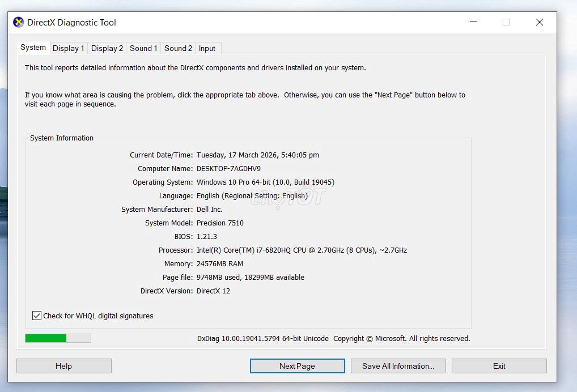Click Windows 10 Pro 64-bit value
Image resolution: width=577 pixels, height=392 pixels.
[x=265, y=182]
